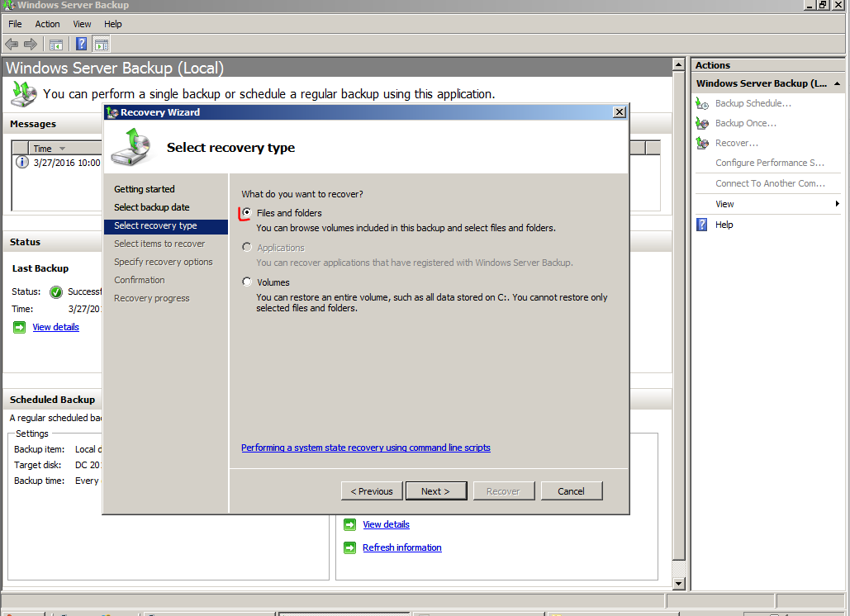Image resolution: width=850 pixels, height=616 pixels.
Task: Click green arrow icon beside Refresh information
Action: coord(349,547)
